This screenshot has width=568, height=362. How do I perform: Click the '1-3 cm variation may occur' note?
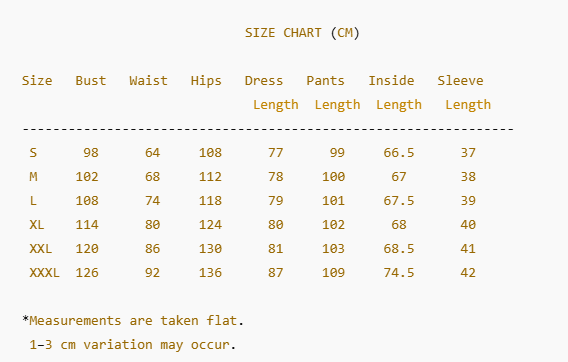pos(133,345)
